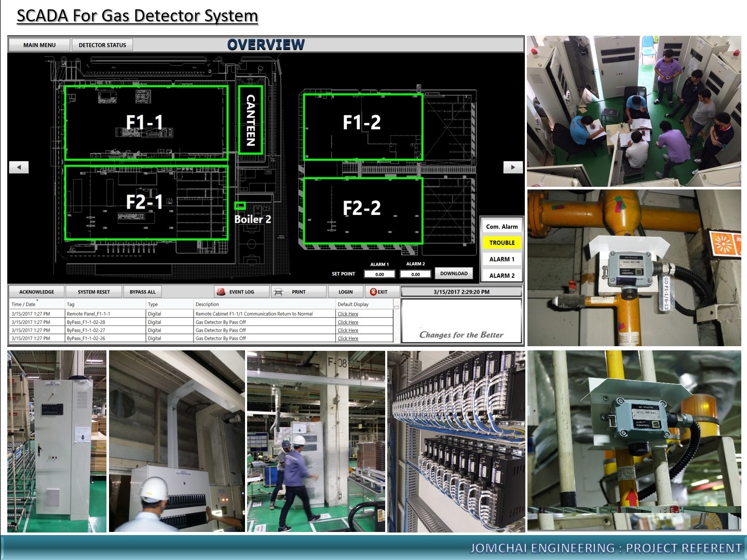747x560 pixels.
Task: Select the Remote Panel_F1-1-1 tag cell
Action: point(105,314)
